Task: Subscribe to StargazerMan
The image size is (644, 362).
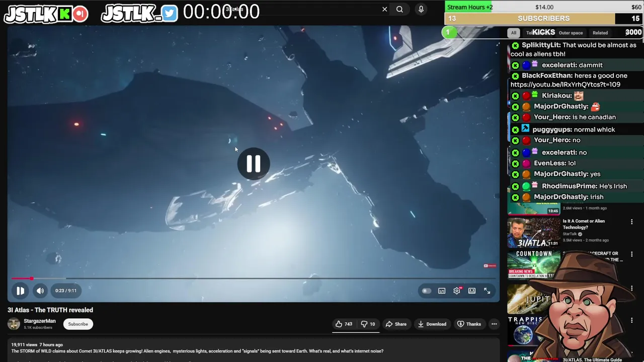Action: pos(78,324)
